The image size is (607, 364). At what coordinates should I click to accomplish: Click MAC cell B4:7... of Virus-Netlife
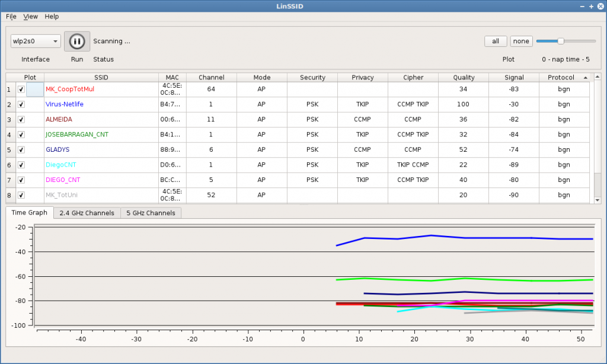[172, 104]
